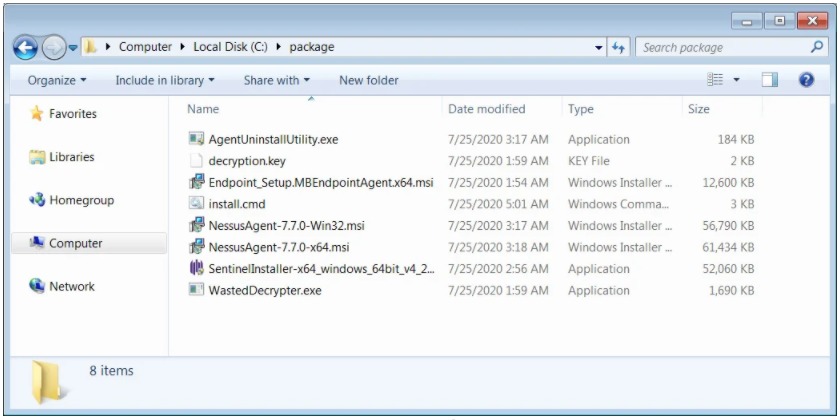Select Network in the navigation pane
840x420 pixels.
pos(72,286)
